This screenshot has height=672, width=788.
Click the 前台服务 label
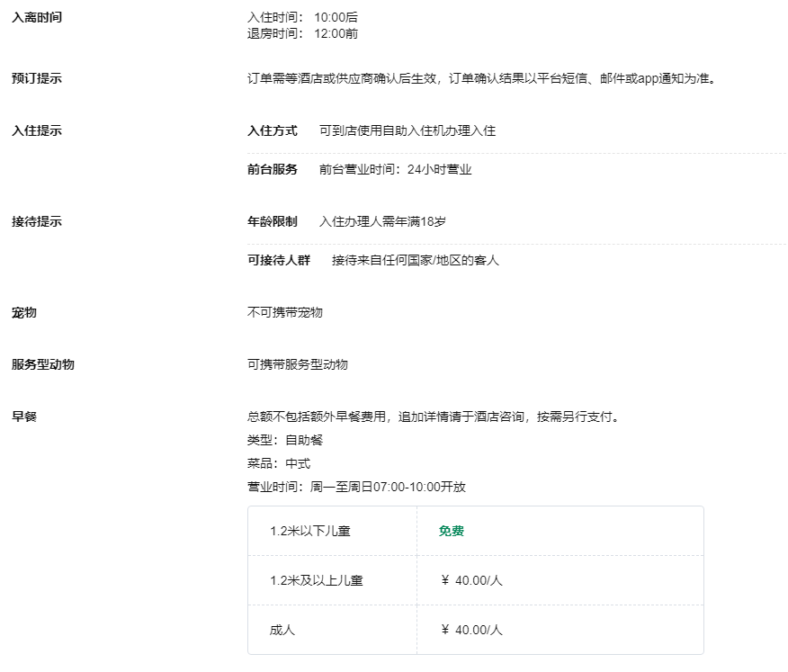272,169
